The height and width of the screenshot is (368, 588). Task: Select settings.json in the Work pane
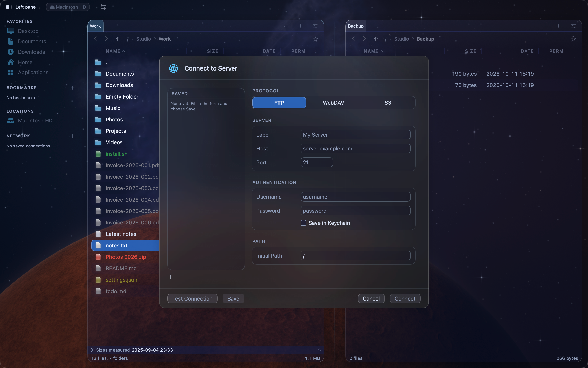click(125, 280)
